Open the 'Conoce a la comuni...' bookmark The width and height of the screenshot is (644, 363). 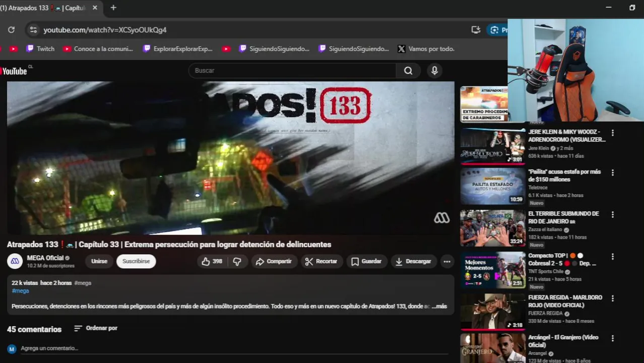click(x=98, y=49)
